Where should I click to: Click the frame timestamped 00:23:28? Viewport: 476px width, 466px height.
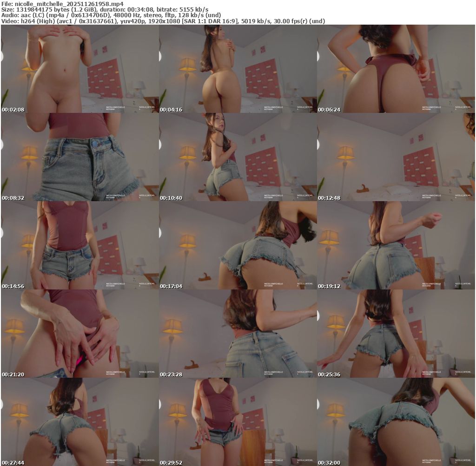point(238,334)
